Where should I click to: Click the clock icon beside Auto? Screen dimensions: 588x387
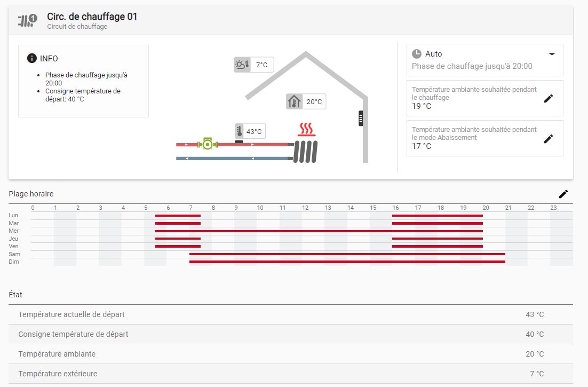tap(417, 54)
